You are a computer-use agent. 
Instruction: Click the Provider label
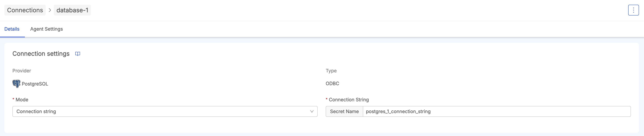[22, 71]
